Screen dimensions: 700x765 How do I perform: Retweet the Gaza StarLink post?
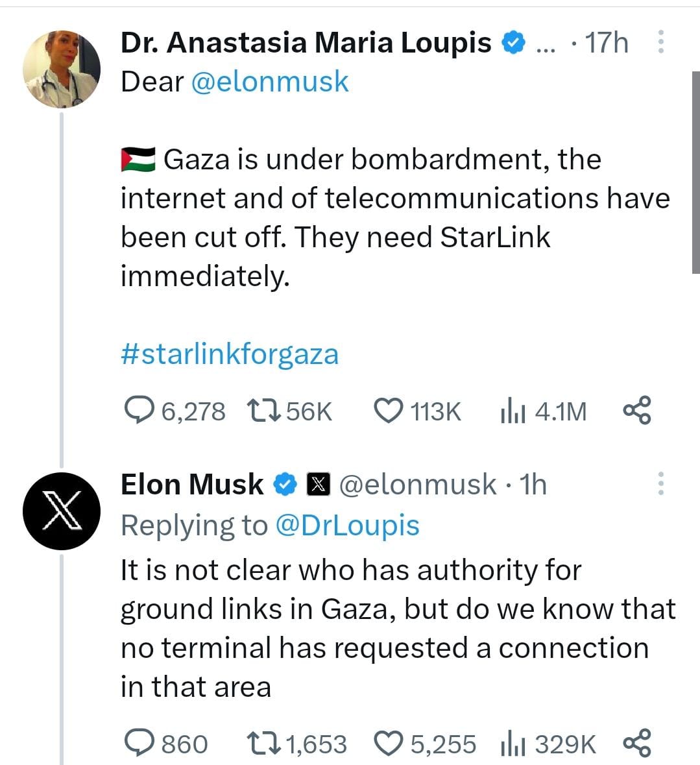[263, 411]
